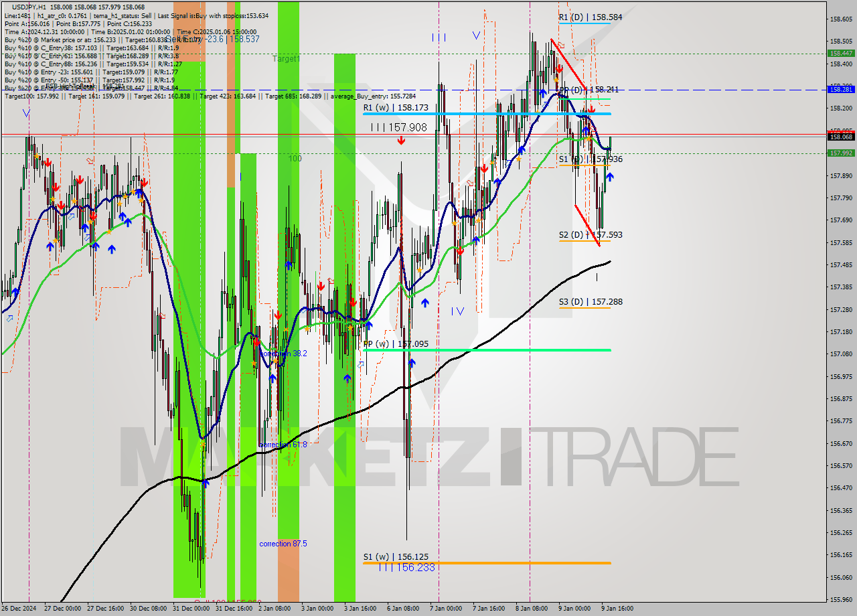Select 31 Dec 00:00 on the time axis
The width and height of the screenshot is (857, 616).
[x=191, y=609]
